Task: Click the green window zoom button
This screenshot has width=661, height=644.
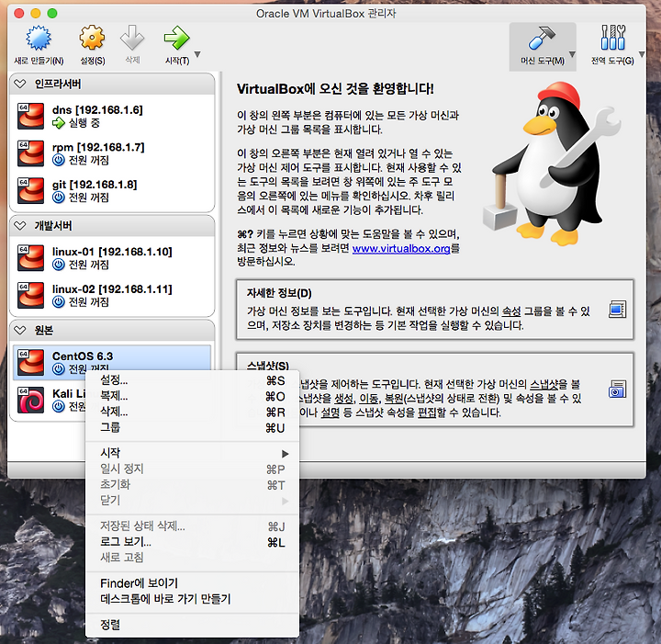Action: 52,13
